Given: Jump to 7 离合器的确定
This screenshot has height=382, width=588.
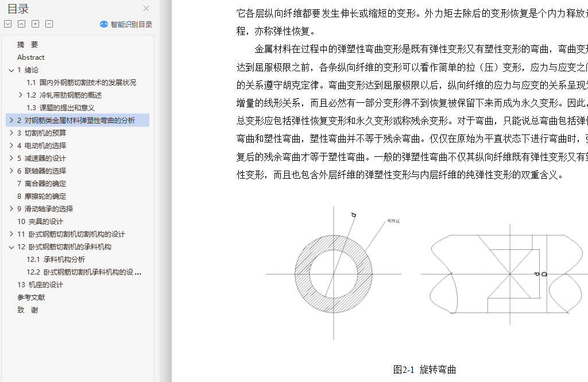Looking at the screenshot, I should point(41,183).
